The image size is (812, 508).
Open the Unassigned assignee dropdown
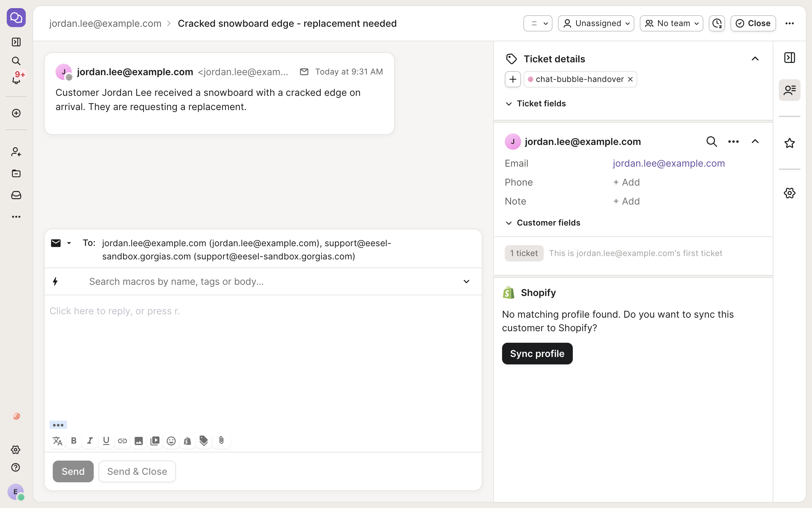click(596, 23)
